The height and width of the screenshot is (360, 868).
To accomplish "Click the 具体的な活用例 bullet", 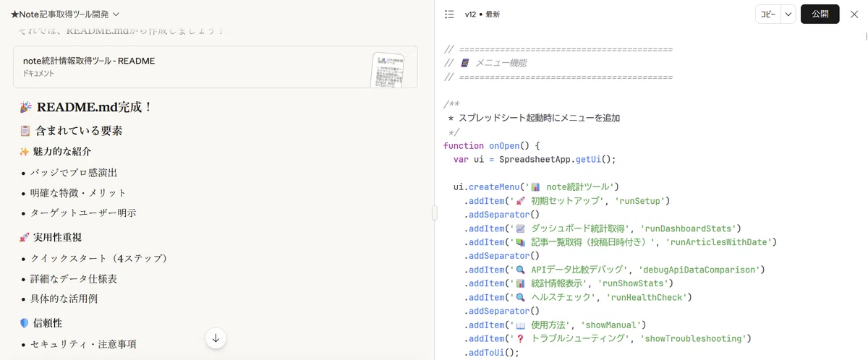I will 64,299.
